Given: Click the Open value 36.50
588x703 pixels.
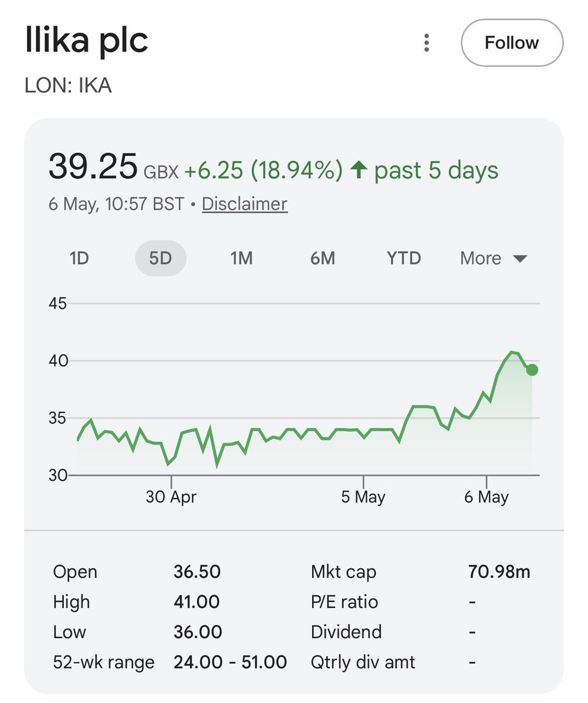Looking at the screenshot, I should 197,572.
